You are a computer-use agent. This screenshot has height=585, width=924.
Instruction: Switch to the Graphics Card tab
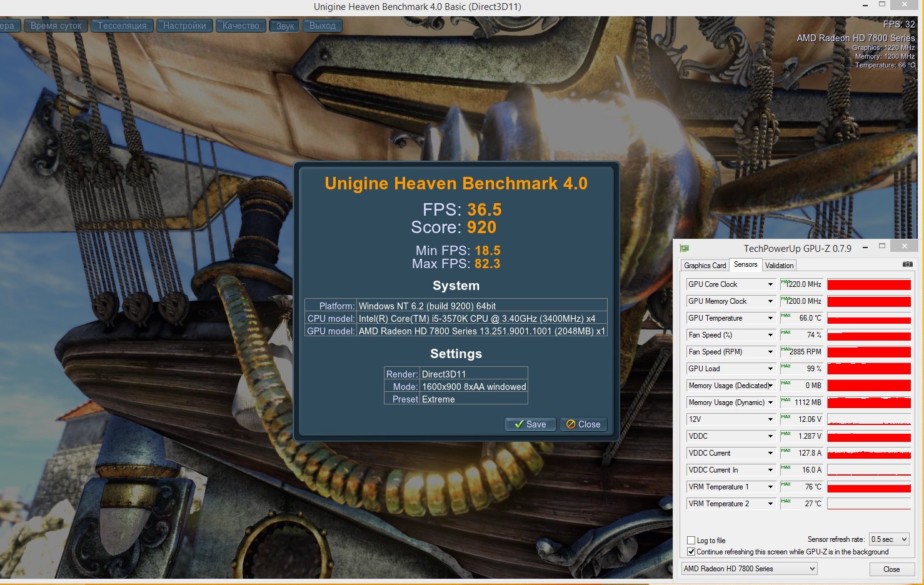point(705,266)
